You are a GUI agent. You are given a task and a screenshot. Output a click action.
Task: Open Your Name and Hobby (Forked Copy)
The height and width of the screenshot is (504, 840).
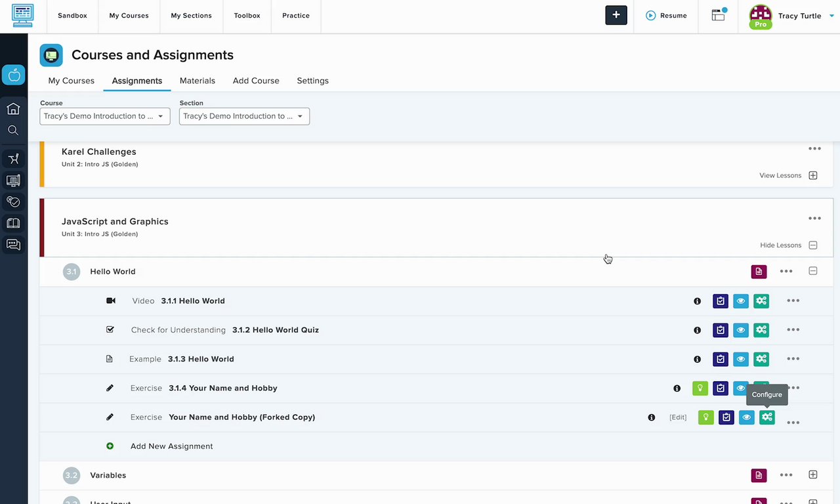pyautogui.click(x=242, y=417)
